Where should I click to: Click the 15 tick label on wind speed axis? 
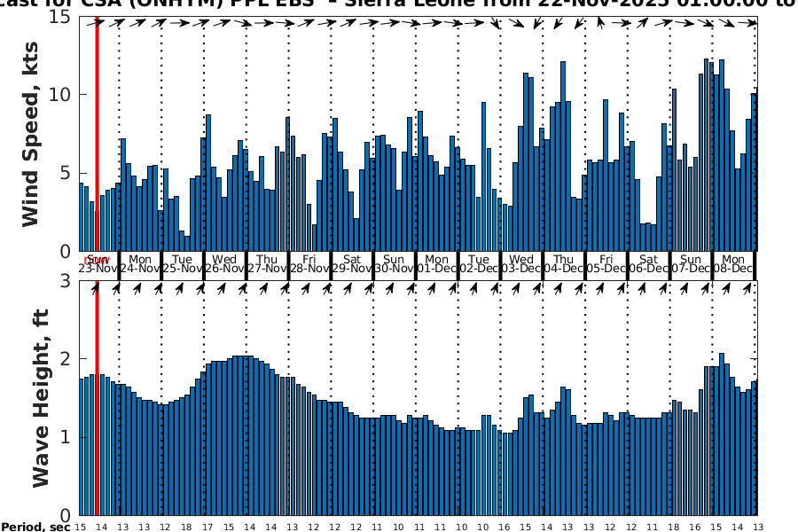[62, 17]
